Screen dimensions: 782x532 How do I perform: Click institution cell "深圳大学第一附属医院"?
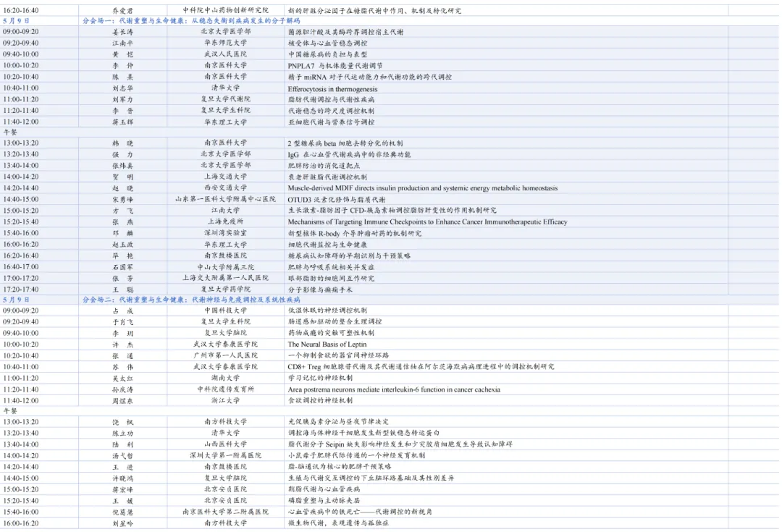point(225,455)
